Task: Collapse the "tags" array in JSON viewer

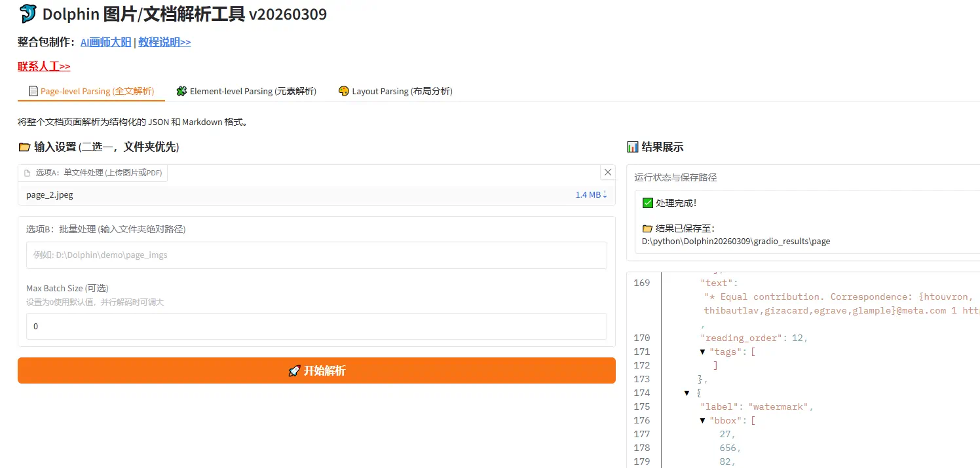Action: pos(702,351)
